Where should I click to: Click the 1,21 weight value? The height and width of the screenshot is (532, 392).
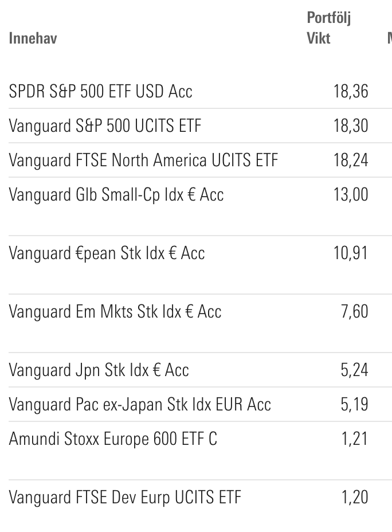coord(355,439)
